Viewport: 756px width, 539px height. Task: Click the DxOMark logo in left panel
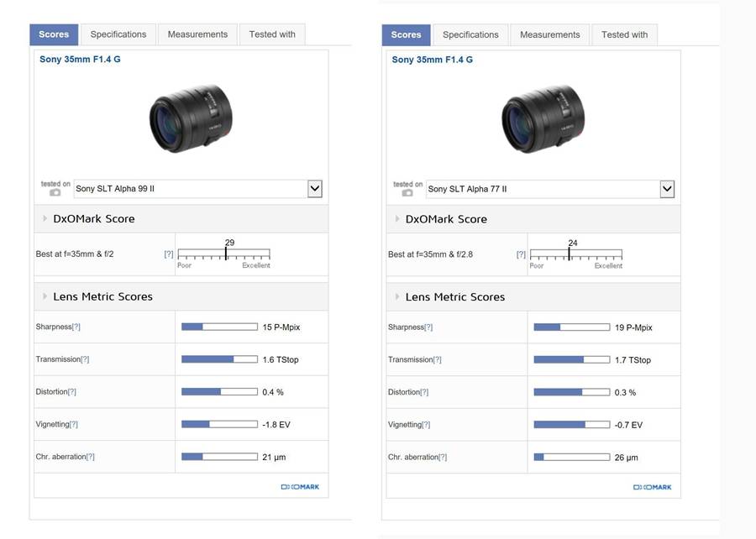point(300,487)
